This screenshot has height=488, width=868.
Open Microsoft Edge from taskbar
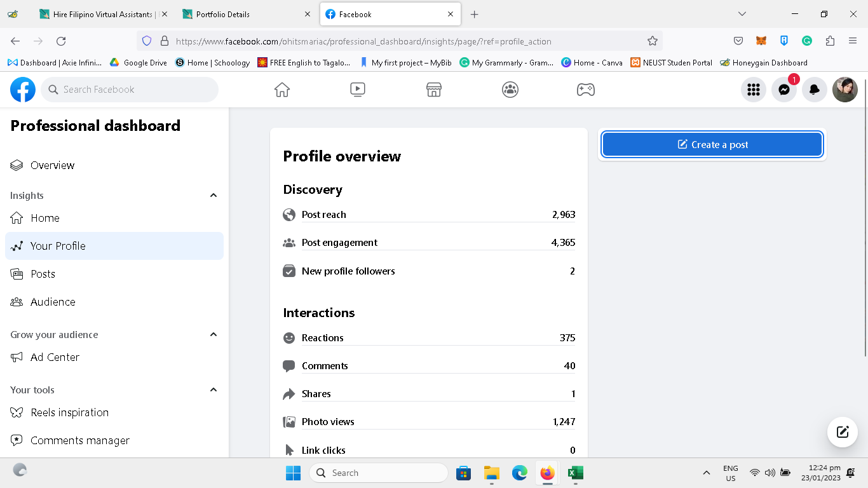520,473
